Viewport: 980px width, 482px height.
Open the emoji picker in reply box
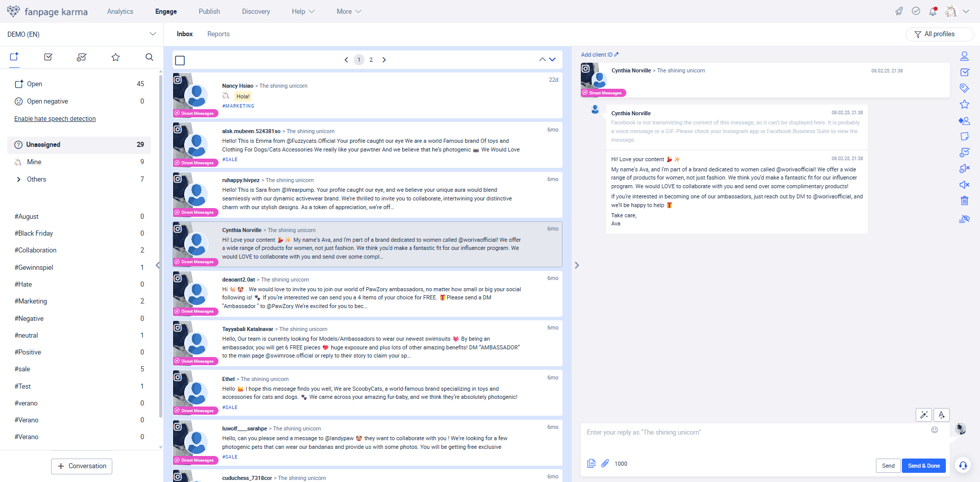[935, 430]
